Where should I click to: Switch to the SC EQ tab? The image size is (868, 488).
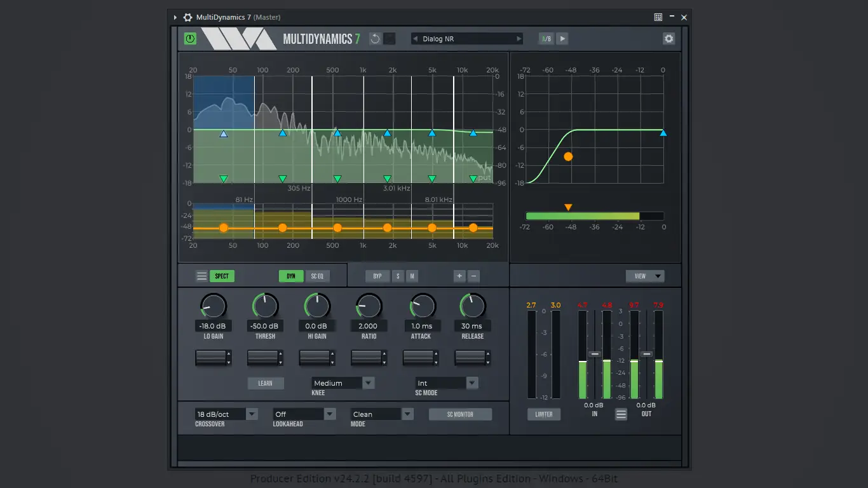pos(317,276)
